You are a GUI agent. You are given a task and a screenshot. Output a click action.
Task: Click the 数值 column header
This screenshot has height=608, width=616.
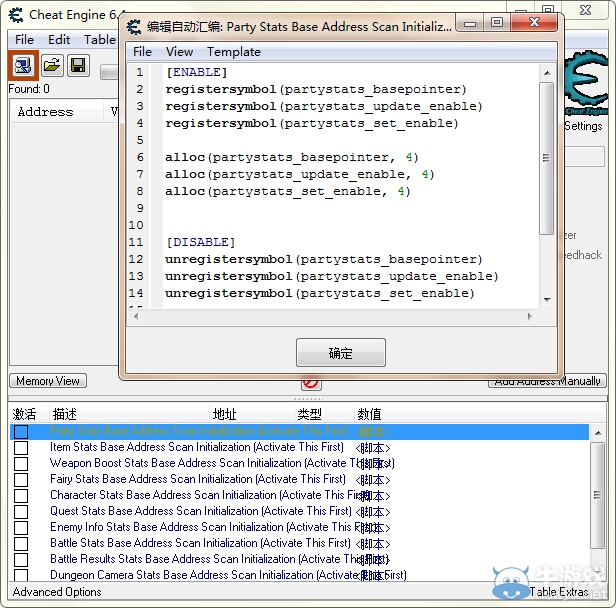369,414
